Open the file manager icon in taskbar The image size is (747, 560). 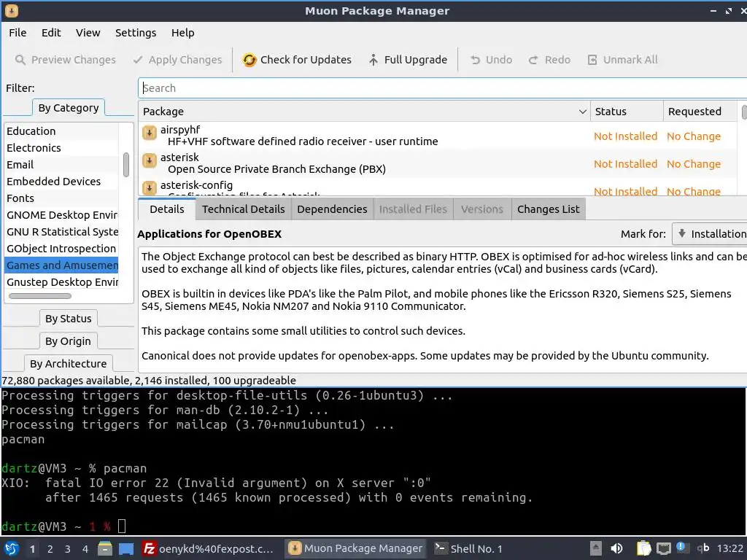(105, 548)
